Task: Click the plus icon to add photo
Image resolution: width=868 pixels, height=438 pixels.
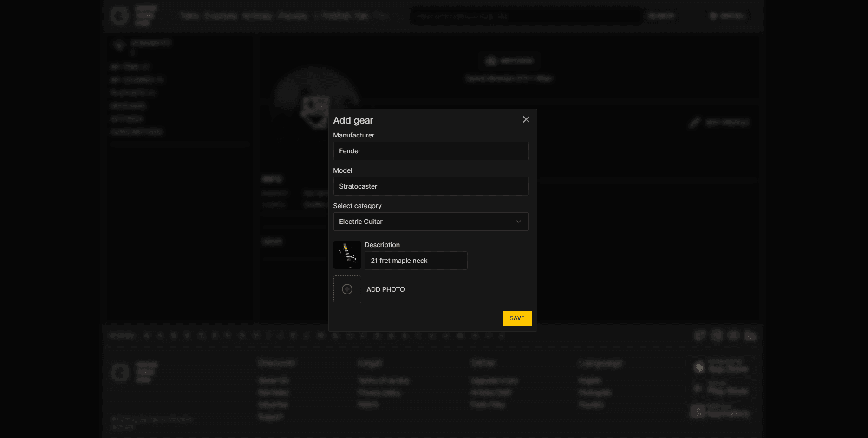Action: coord(347,289)
